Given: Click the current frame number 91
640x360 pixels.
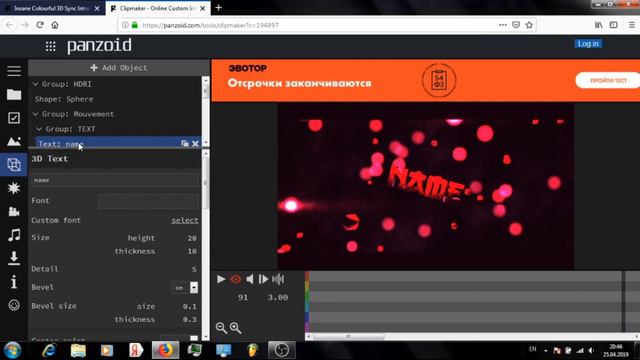Looking at the screenshot, I should 243,297.
